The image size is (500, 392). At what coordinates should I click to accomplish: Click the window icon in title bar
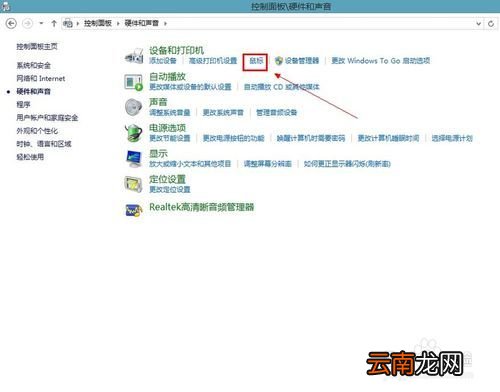6,6
